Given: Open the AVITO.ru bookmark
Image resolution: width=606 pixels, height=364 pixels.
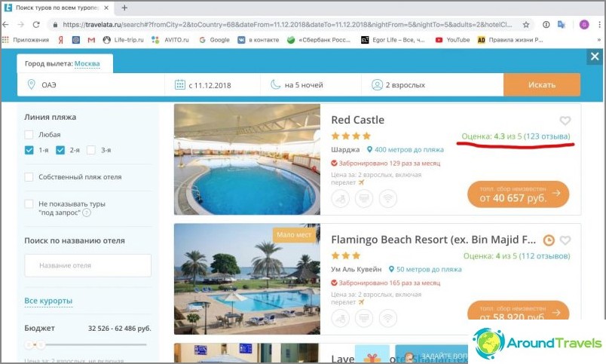Looking at the screenshot, I should click(x=170, y=40).
